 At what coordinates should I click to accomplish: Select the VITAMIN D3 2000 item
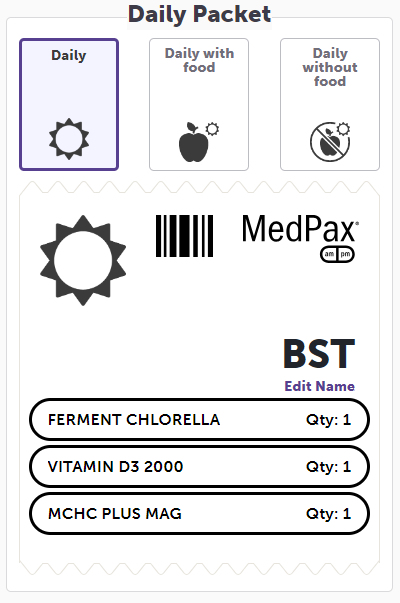(199, 466)
